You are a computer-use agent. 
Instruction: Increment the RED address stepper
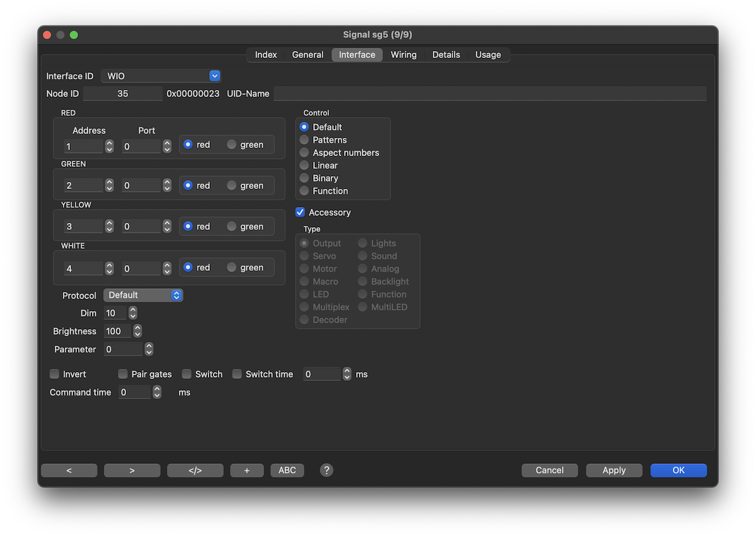pyautogui.click(x=110, y=143)
